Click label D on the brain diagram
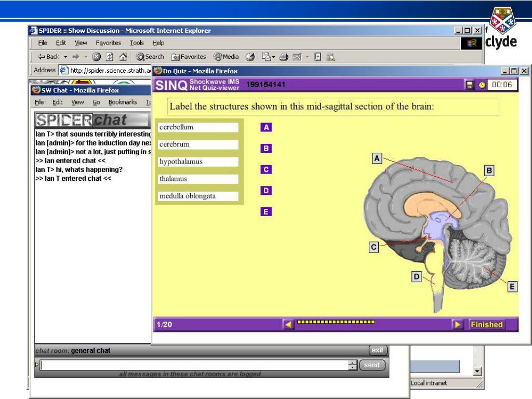The width and height of the screenshot is (532, 399). tap(416, 277)
